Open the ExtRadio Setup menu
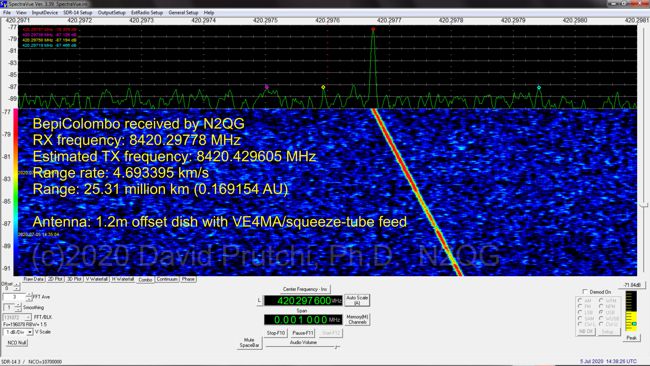 coord(147,13)
